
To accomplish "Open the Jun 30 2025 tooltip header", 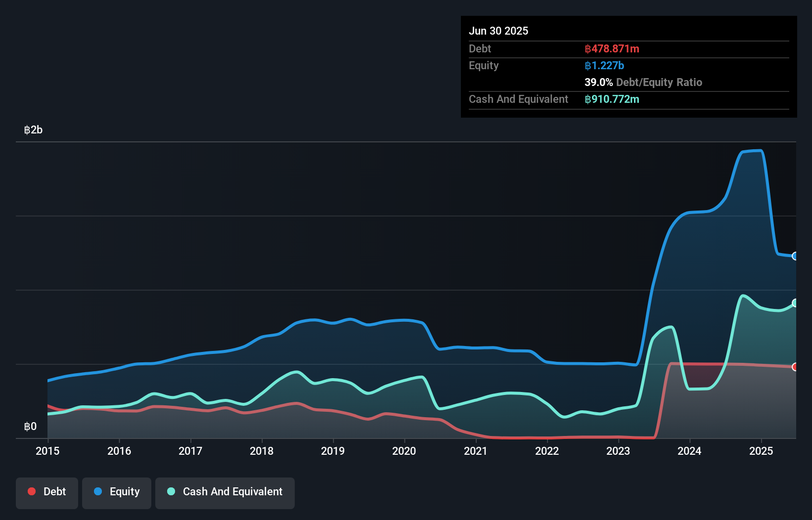I will click(498, 31).
